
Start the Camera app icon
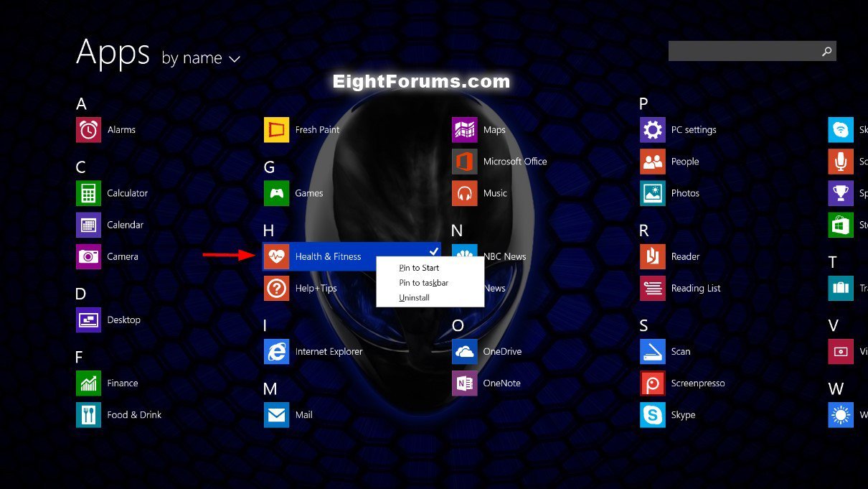88,256
